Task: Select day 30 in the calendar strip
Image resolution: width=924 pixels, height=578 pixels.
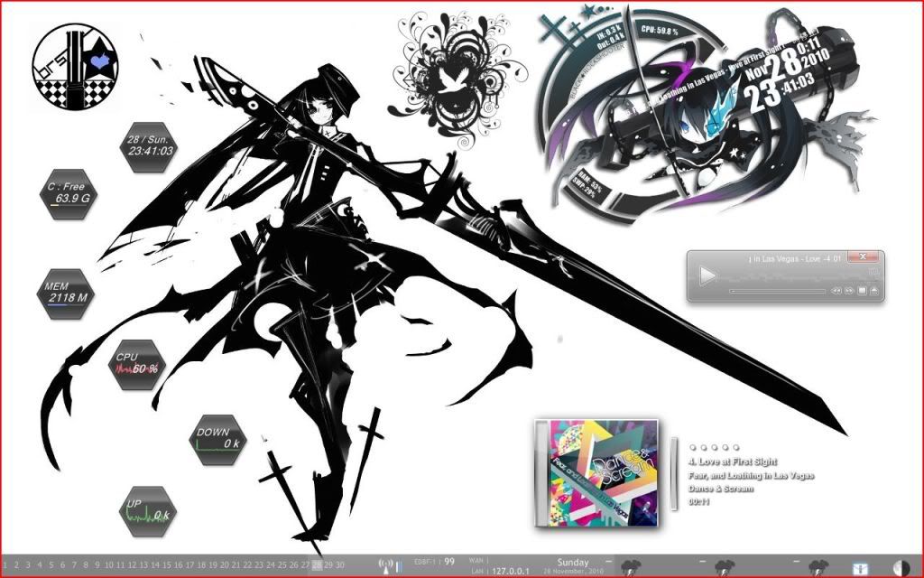Action: (340, 565)
